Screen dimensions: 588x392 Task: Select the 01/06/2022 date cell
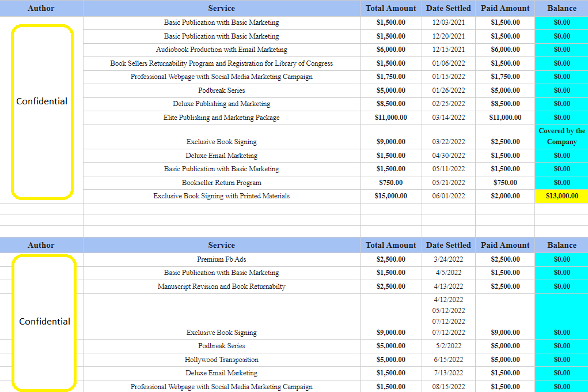tap(449, 63)
